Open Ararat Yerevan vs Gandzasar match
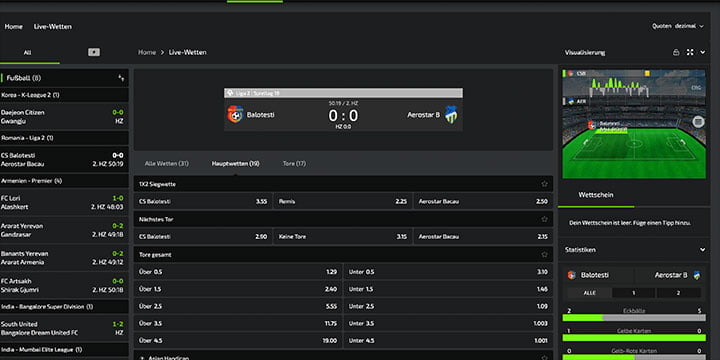This screenshot has height=360, width=720. pos(64,230)
